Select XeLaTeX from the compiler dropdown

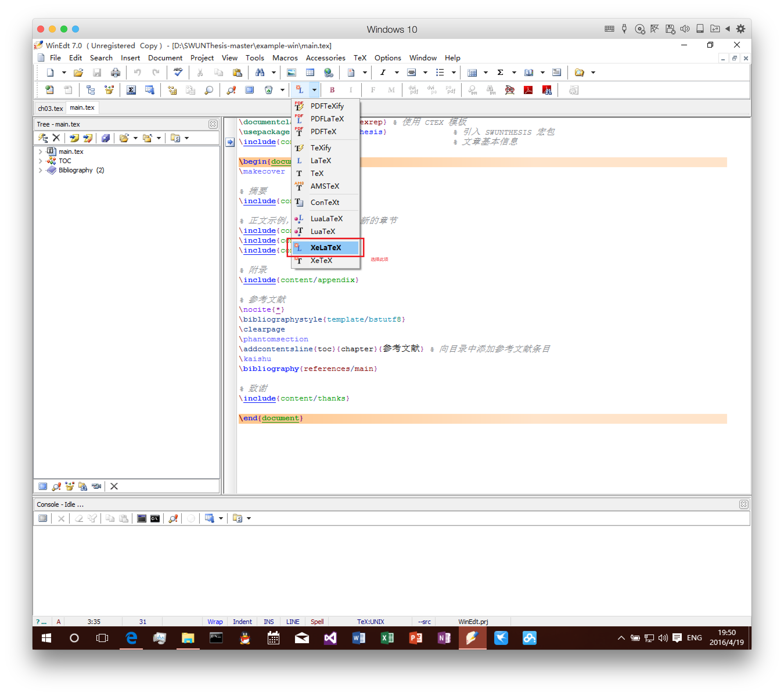point(325,247)
